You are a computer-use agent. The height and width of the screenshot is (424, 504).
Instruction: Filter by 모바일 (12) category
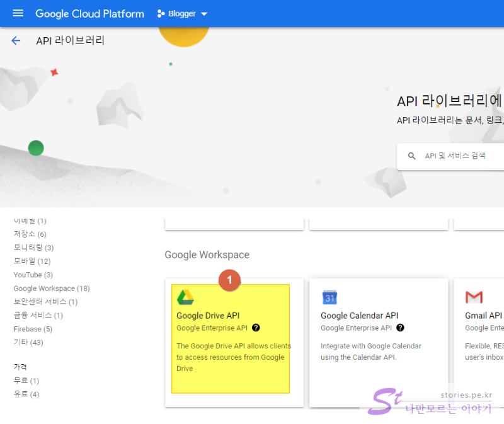[x=32, y=261]
